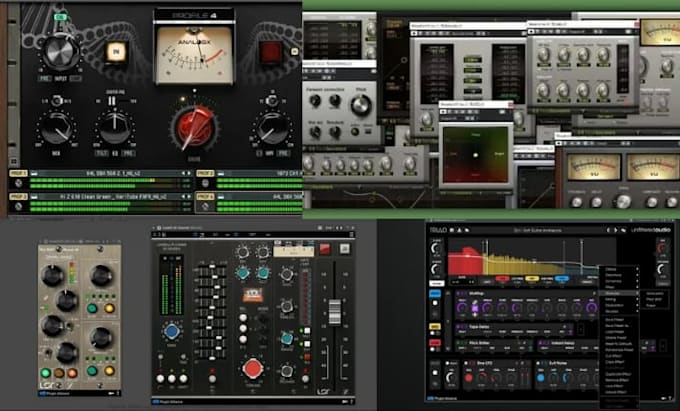Click the upper teal button on the beige module

(92, 308)
